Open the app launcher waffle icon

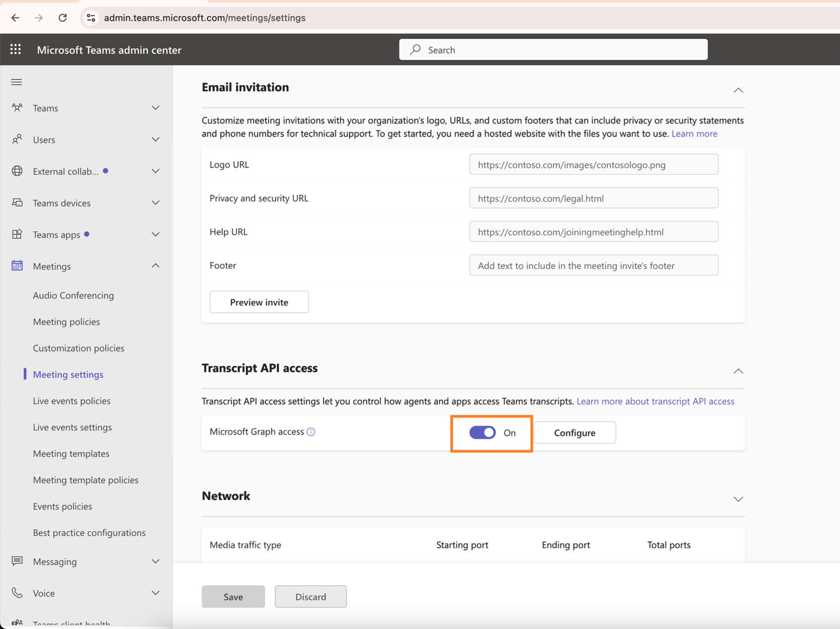(15, 49)
